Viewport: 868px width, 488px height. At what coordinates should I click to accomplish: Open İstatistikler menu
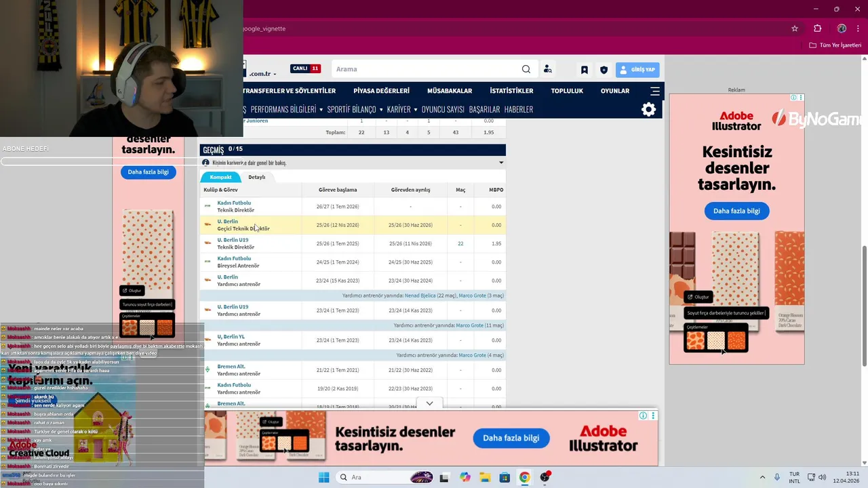511,91
